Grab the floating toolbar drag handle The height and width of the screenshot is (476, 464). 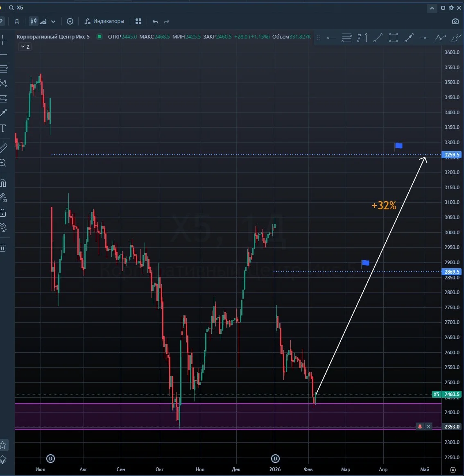click(x=319, y=38)
